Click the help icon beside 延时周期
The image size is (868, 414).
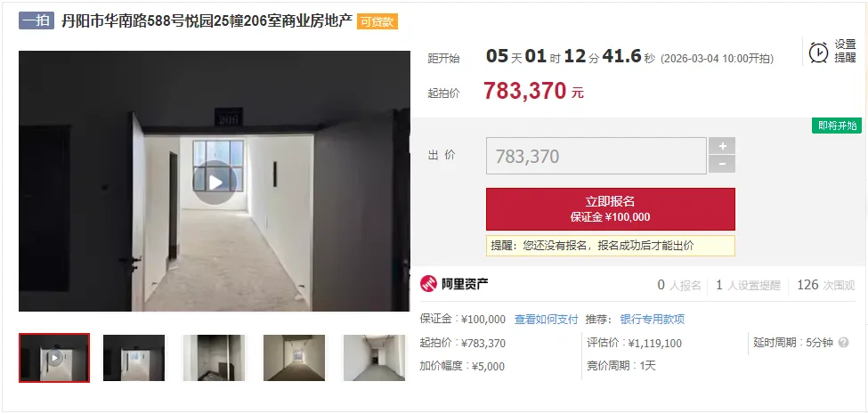coord(843,343)
